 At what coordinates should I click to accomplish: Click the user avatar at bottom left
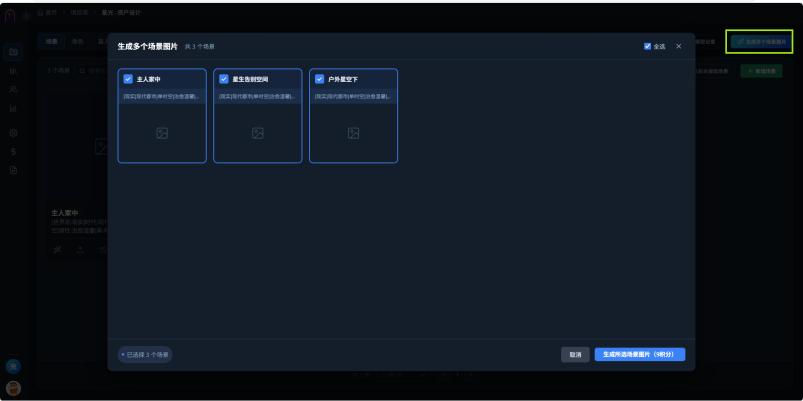[x=13, y=388]
